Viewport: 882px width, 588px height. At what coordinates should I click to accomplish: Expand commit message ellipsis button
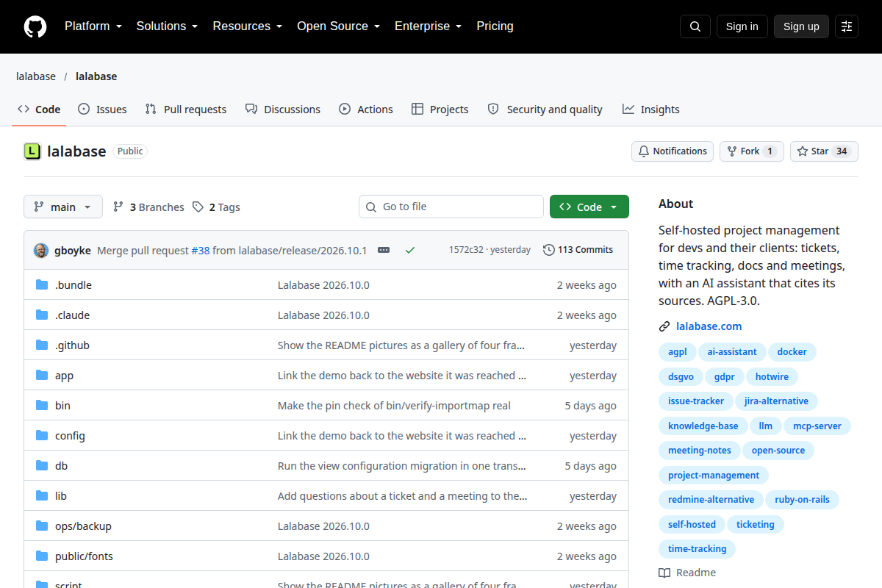384,250
